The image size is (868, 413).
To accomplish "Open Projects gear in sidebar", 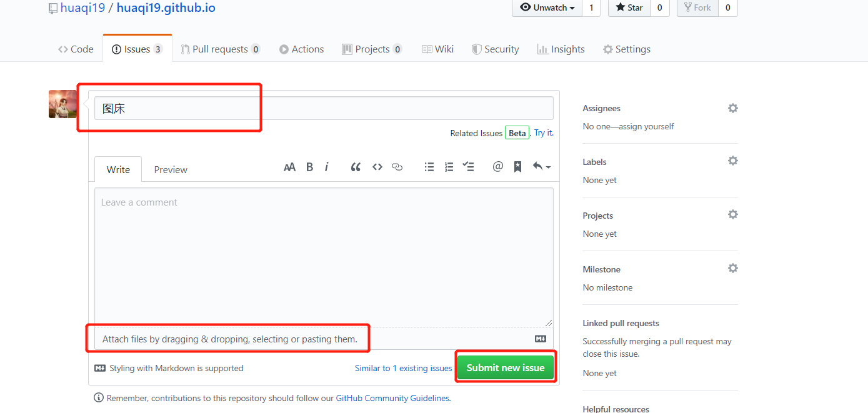I will pos(733,214).
